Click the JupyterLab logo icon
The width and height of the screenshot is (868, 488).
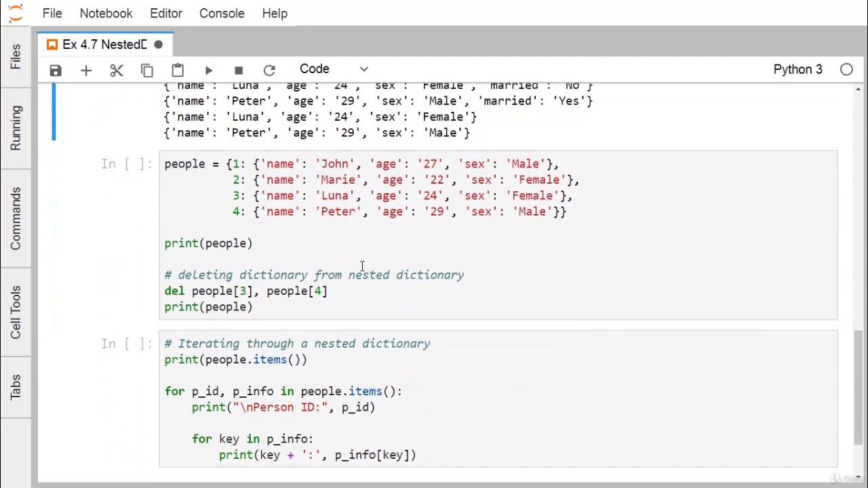tap(15, 13)
